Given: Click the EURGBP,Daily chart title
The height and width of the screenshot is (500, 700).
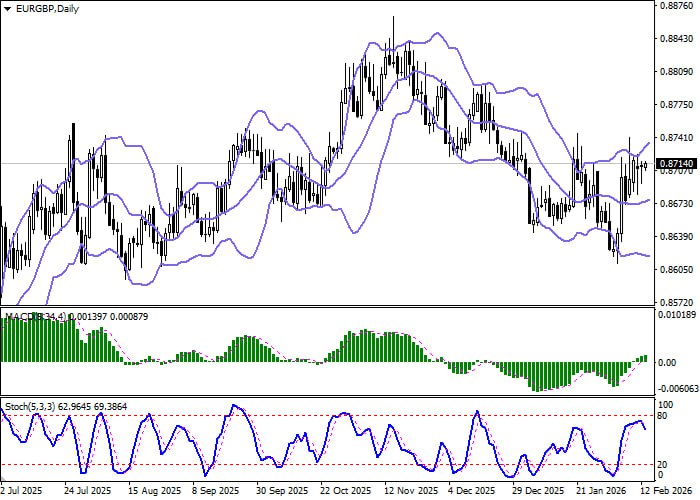Looking at the screenshot, I should pyautogui.click(x=42, y=8).
